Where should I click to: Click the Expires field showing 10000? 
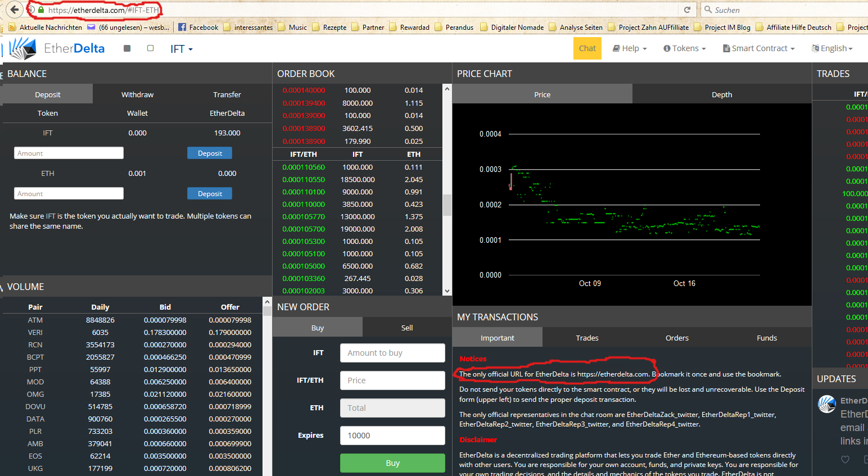[x=392, y=436]
